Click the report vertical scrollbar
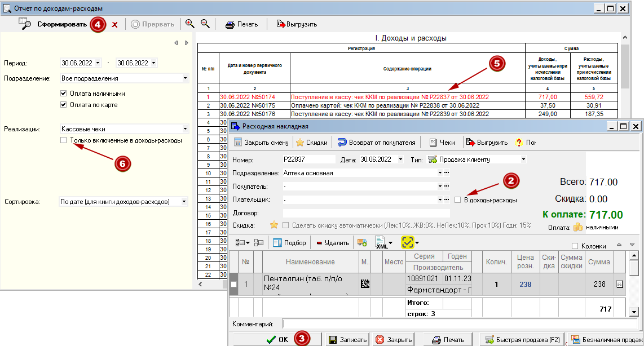Viewport: 644px width, 346px height. pyautogui.click(x=625, y=66)
